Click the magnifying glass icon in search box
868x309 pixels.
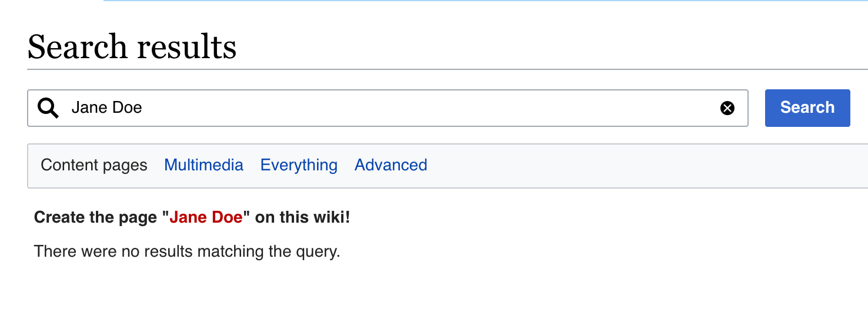point(48,108)
